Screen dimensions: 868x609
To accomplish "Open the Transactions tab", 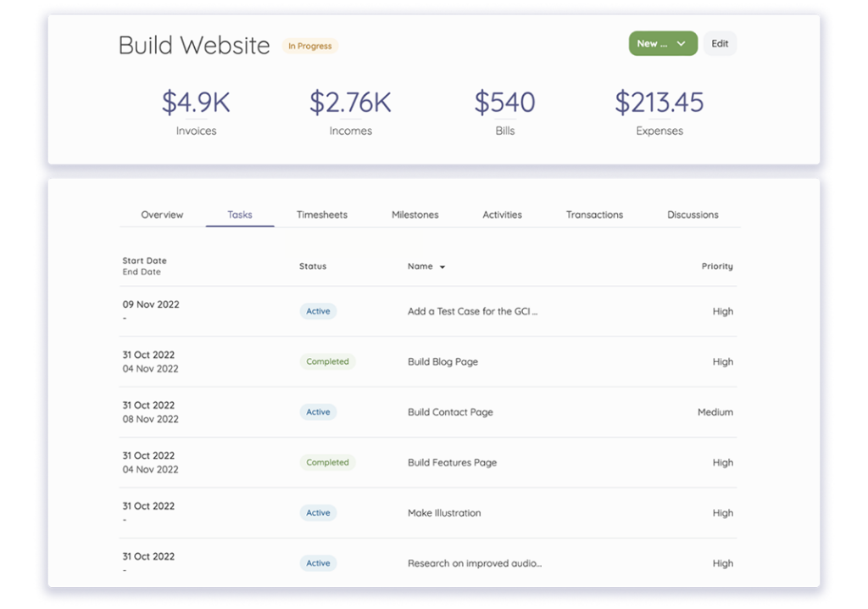I will (x=594, y=215).
